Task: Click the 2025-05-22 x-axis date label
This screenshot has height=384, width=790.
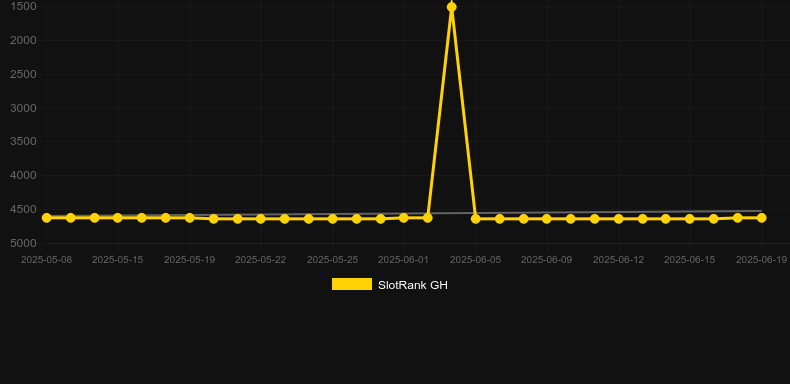Action: coord(260,260)
